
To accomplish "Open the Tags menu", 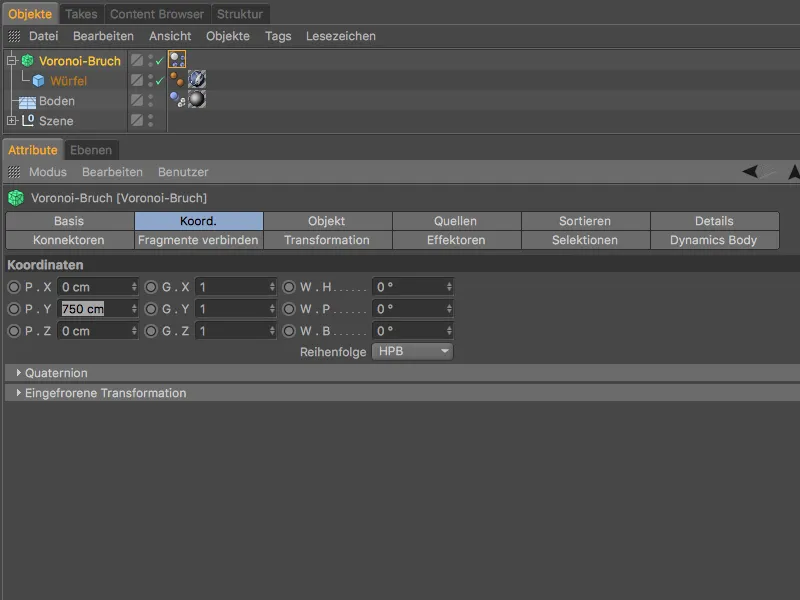I will [x=278, y=36].
